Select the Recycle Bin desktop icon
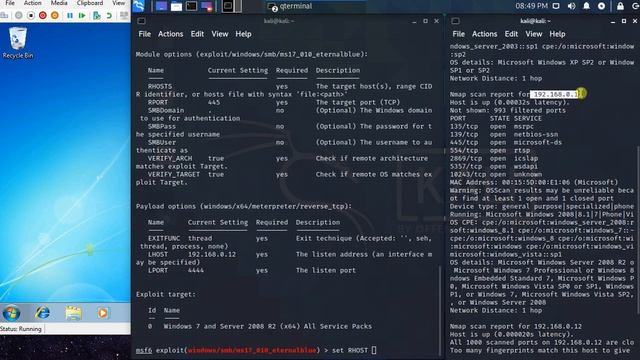 18,43
